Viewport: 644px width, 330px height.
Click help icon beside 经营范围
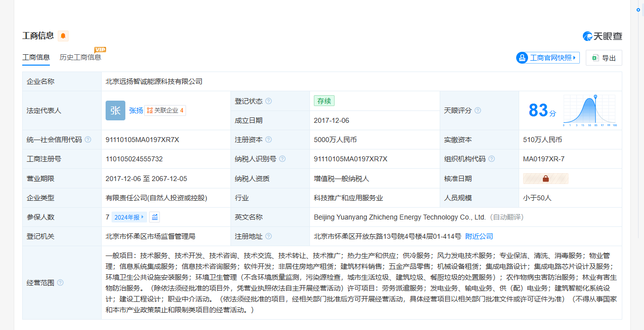60,283
